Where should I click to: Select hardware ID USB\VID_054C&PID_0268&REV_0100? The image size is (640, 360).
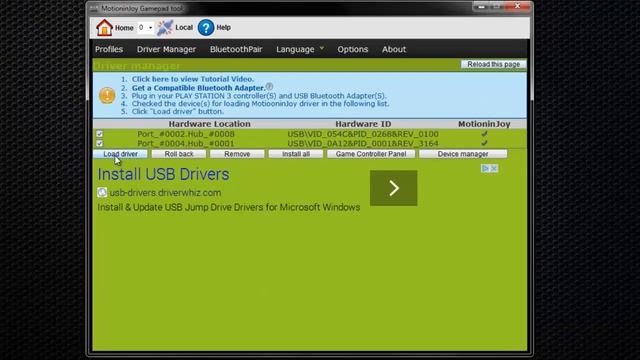click(x=363, y=134)
